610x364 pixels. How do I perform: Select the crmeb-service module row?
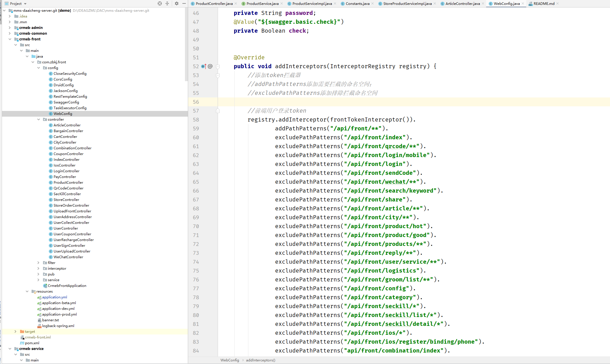pyautogui.click(x=95, y=349)
